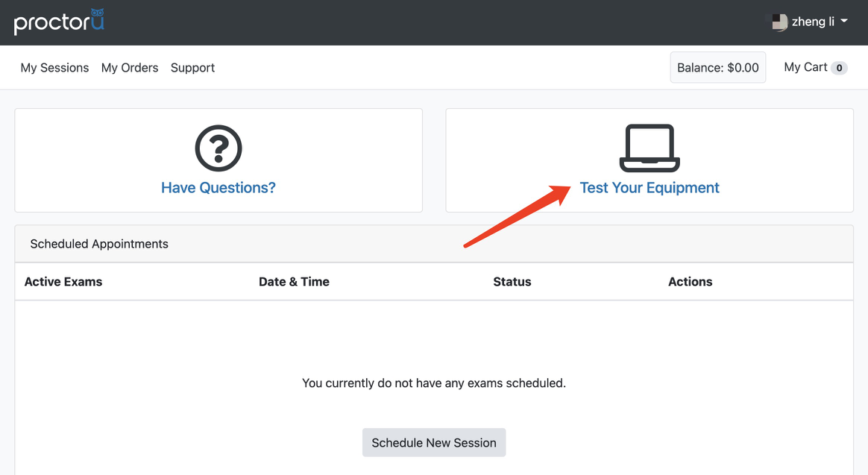Go to My Sessions
The width and height of the screenshot is (868, 475).
[54, 68]
